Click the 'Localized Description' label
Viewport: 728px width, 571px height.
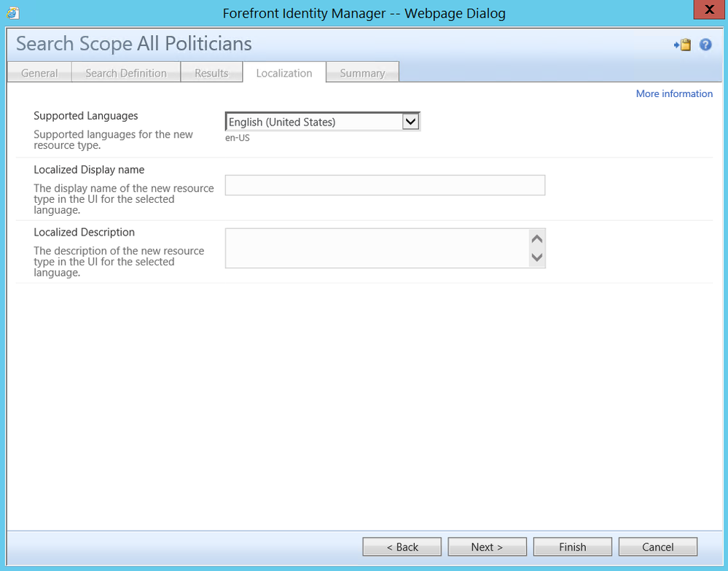click(x=84, y=232)
